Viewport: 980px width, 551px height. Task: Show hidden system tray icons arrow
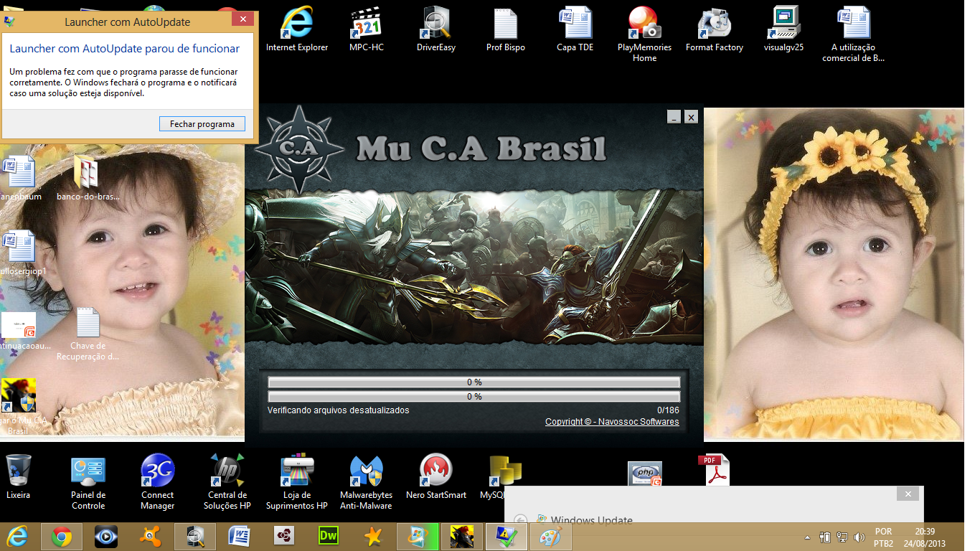[807, 537]
